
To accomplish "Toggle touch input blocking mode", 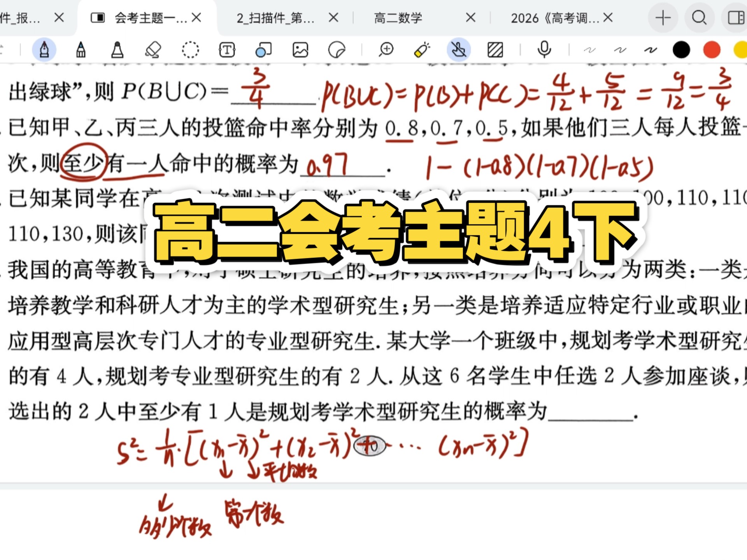I will coord(458,50).
